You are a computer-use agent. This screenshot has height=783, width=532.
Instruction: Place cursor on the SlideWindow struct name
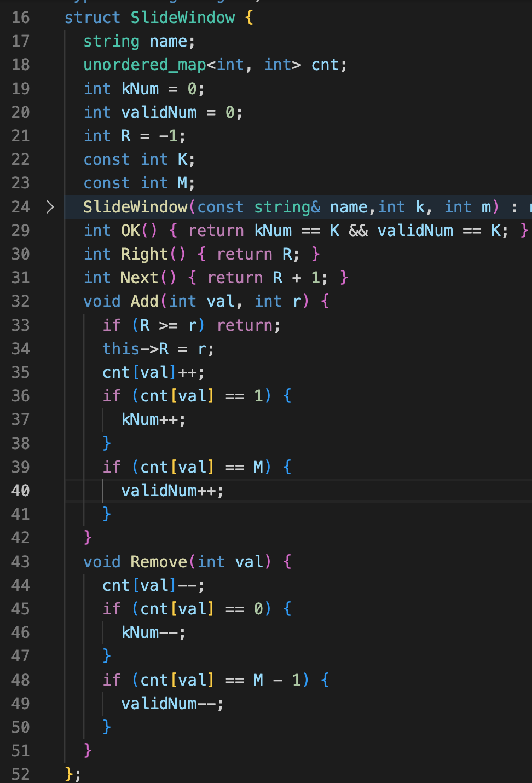click(182, 18)
